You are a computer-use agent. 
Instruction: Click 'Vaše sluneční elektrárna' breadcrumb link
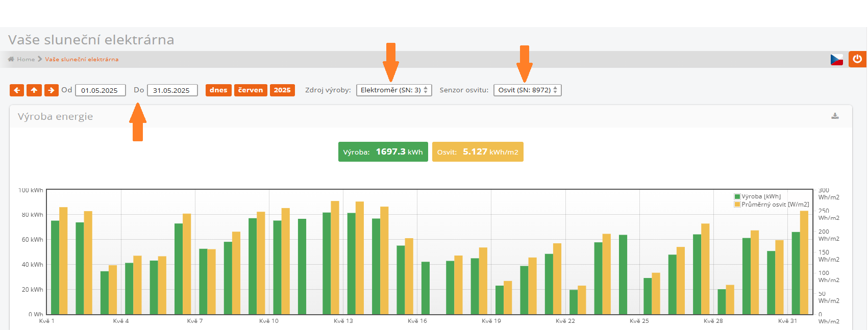click(x=82, y=59)
